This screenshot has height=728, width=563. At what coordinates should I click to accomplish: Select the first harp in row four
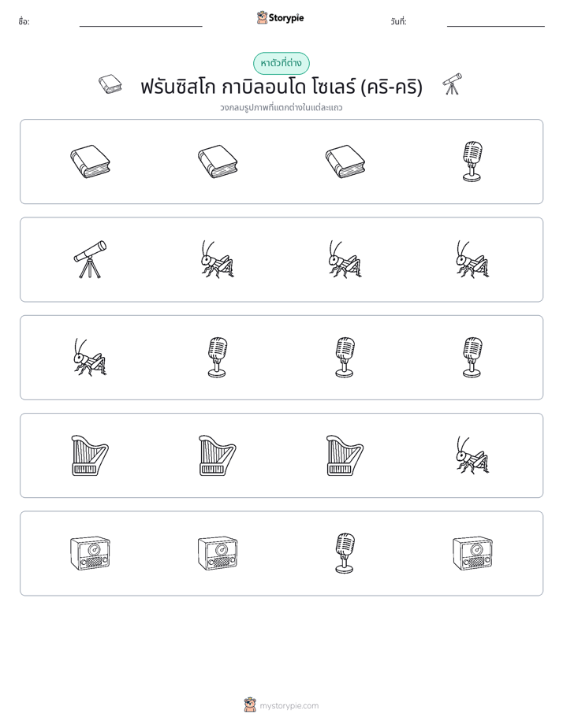pyautogui.click(x=90, y=455)
